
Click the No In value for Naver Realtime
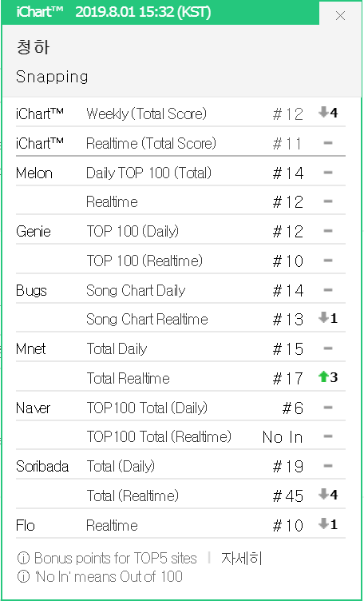(283, 437)
